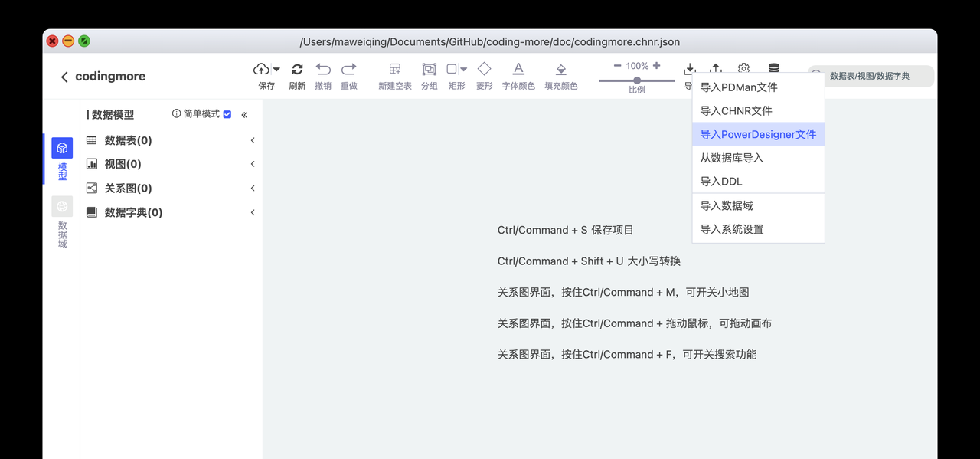Click the back arrow next to codingmore
Image resolution: width=980 pixels, height=459 pixels.
click(x=64, y=76)
